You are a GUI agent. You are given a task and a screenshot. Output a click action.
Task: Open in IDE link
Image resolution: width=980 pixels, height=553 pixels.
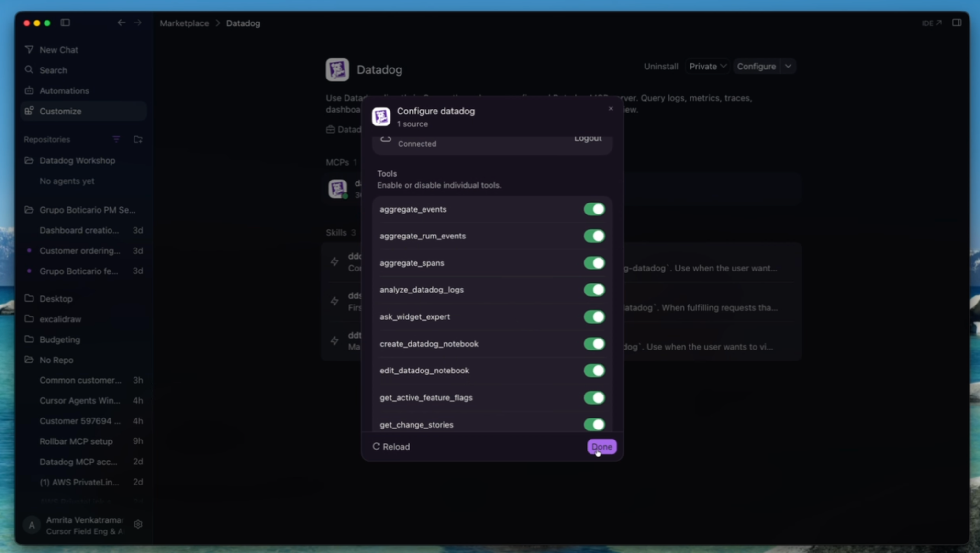point(931,23)
